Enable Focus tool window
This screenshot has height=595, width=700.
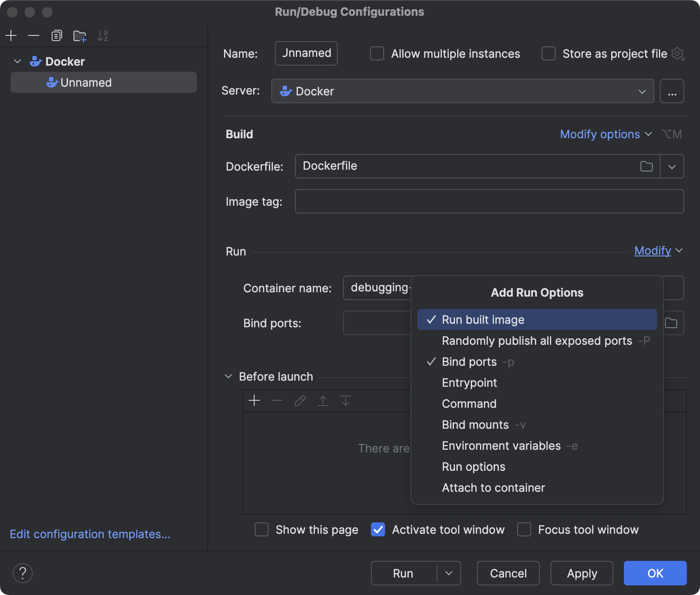pos(524,529)
